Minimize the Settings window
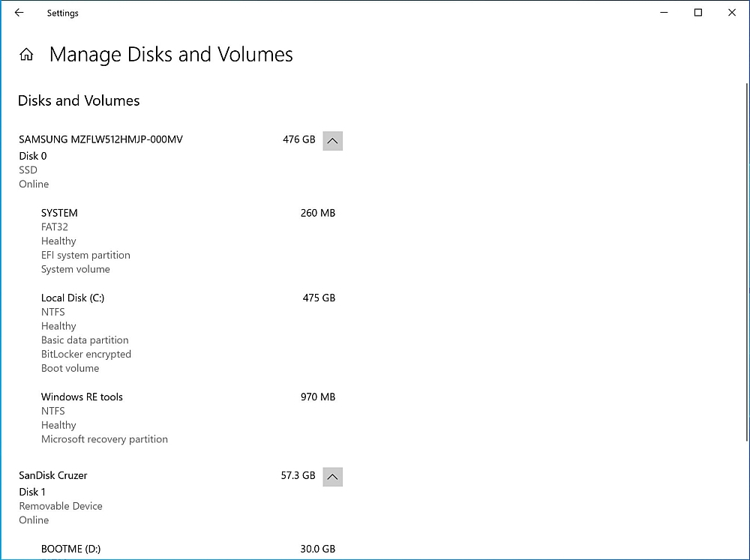750x560 pixels. coord(664,13)
